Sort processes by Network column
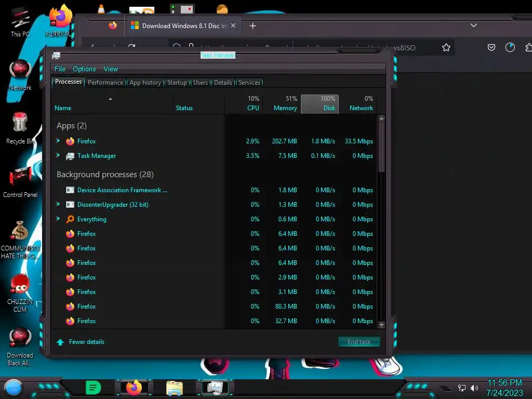The image size is (532, 399). click(357, 104)
